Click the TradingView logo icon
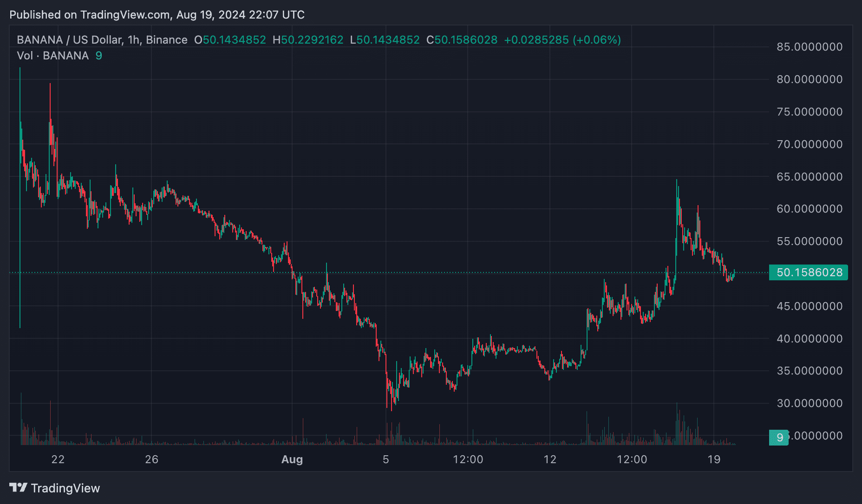 coord(19,488)
